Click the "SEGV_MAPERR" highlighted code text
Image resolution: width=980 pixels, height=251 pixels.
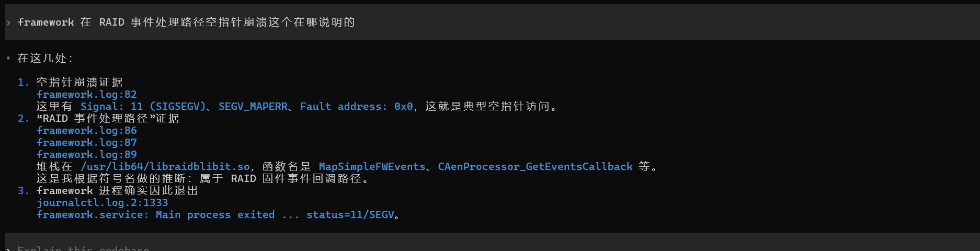point(253,107)
